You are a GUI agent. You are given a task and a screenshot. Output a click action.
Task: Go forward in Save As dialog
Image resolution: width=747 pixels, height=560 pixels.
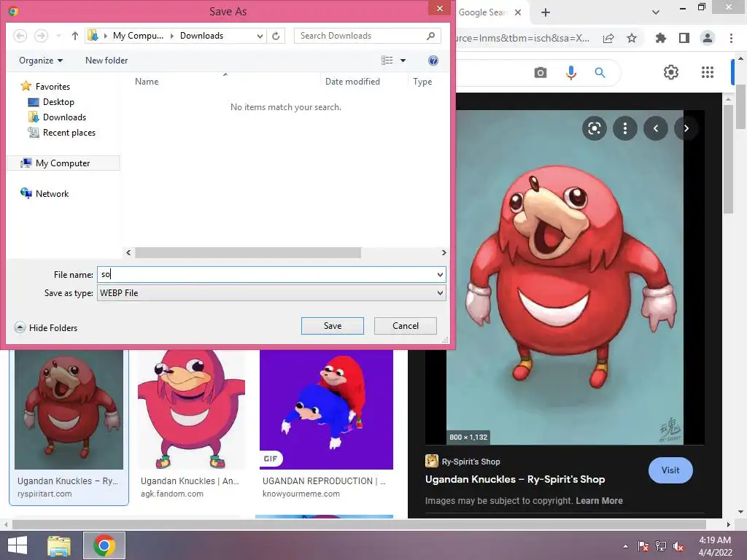[42, 36]
